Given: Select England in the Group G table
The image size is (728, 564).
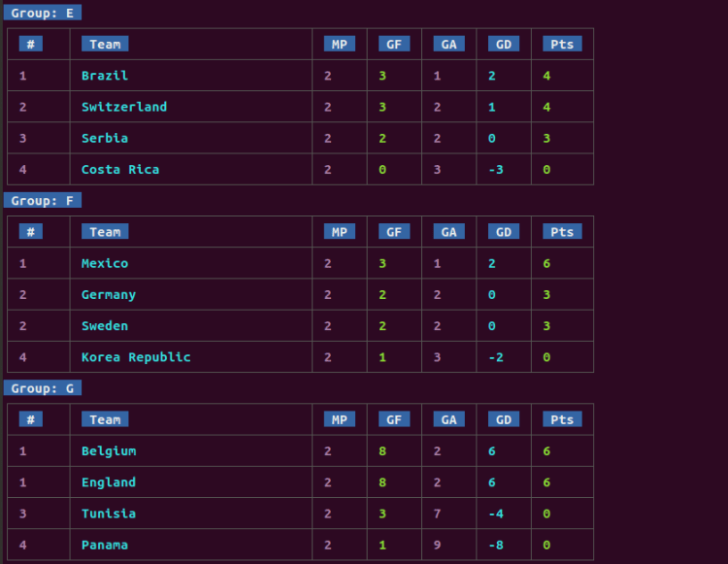Looking at the screenshot, I should tap(109, 481).
